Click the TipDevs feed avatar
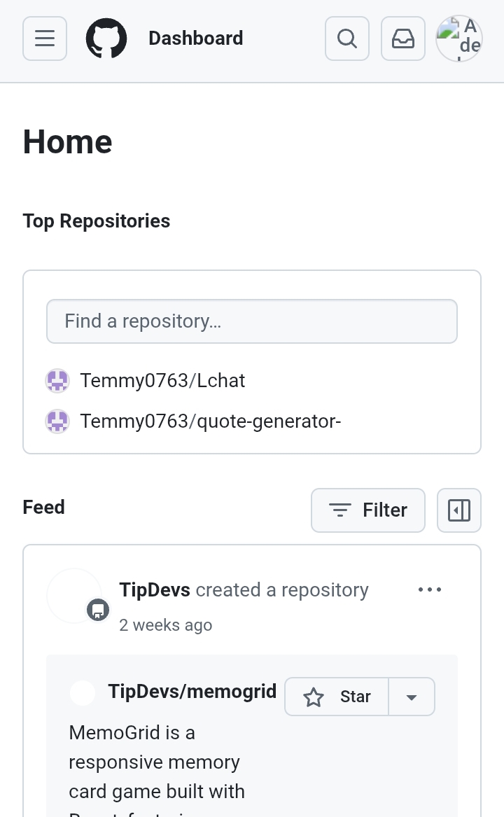 [74, 596]
